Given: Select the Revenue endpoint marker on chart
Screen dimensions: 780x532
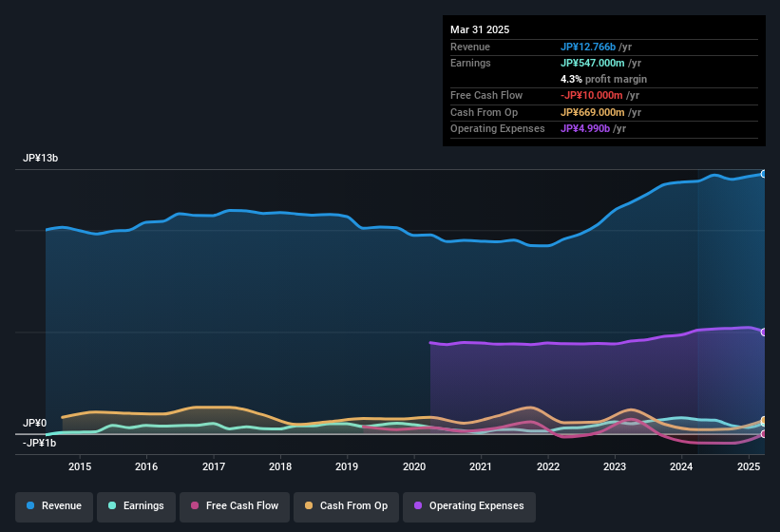Looking at the screenshot, I should click(x=764, y=174).
